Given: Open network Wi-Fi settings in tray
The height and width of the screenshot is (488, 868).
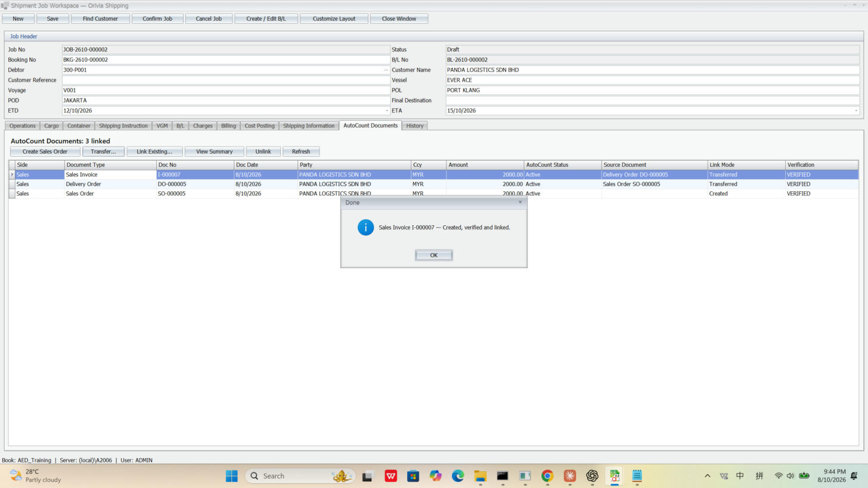Looking at the screenshot, I should [779, 475].
